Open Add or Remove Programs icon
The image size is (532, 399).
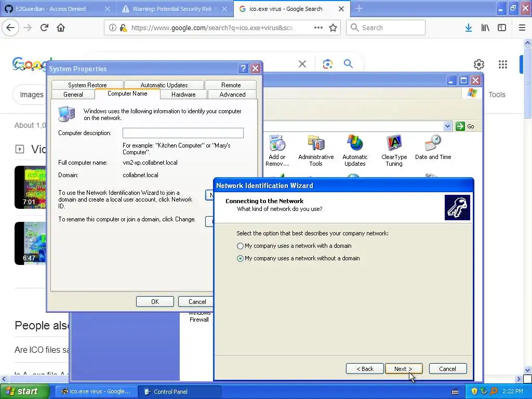point(277,151)
